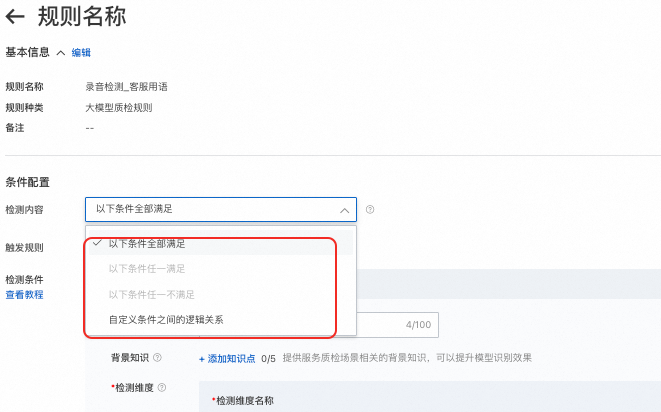The image size is (661, 412).
Task: Open the 查看教程 tutorial link
Action: pos(24,295)
